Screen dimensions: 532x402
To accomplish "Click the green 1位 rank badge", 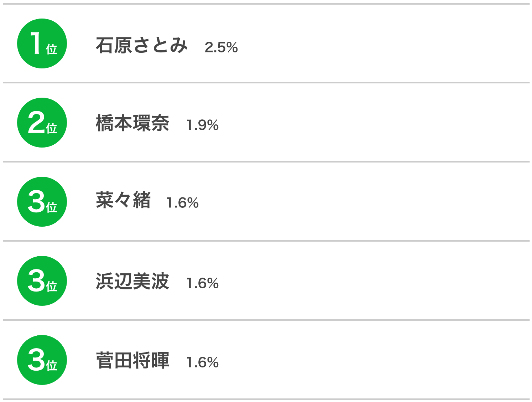I will coord(42,43).
